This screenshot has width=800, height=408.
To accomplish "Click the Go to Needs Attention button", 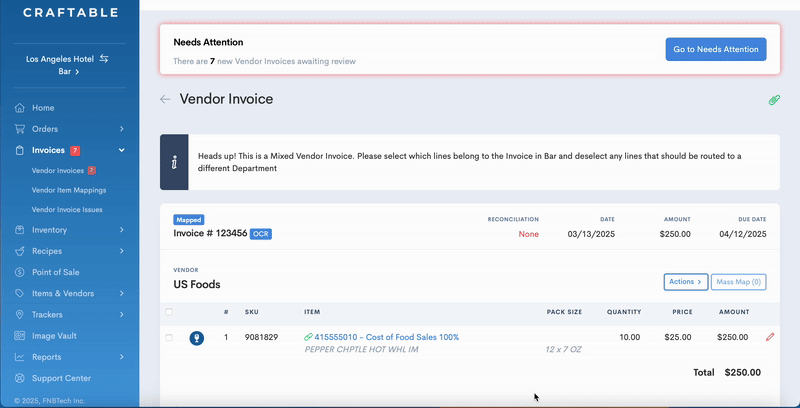I will tap(716, 50).
